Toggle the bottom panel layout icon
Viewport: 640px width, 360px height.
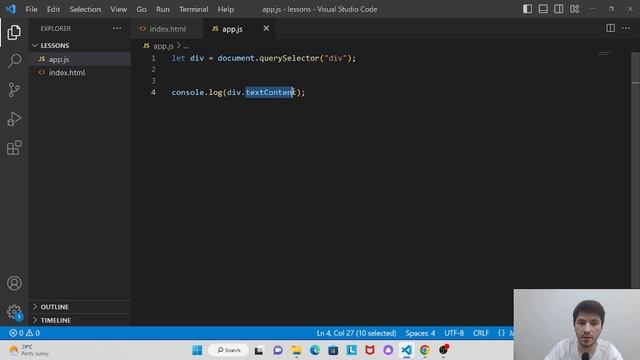click(x=543, y=9)
